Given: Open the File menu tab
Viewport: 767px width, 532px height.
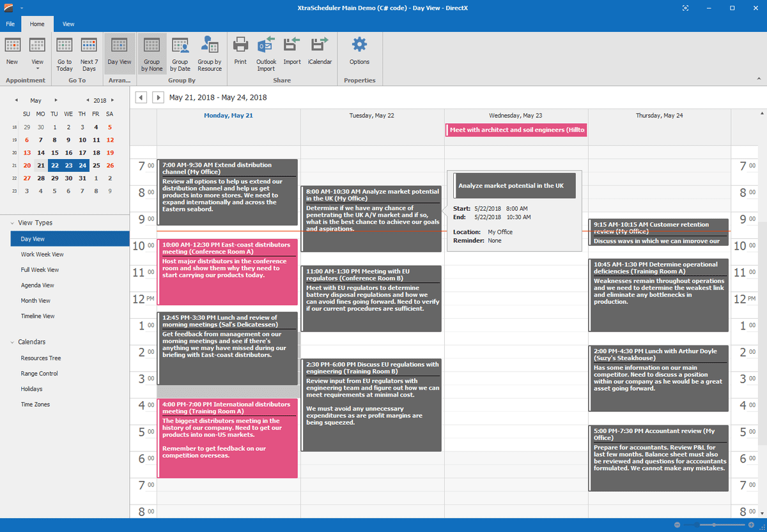Looking at the screenshot, I should pos(10,24).
